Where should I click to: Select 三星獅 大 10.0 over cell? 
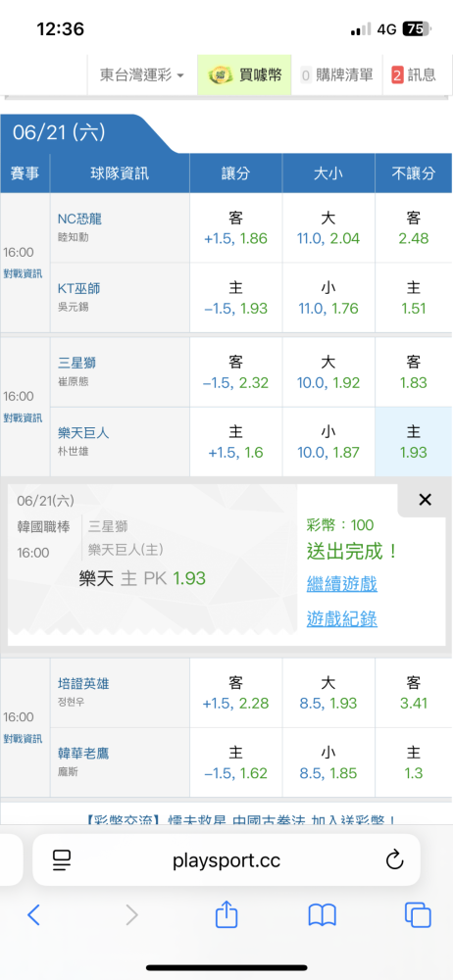click(x=327, y=371)
